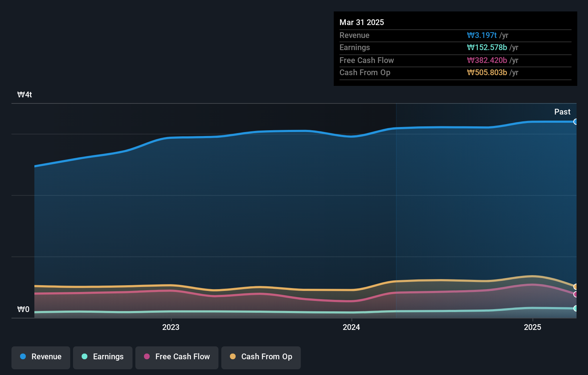This screenshot has height=375, width=588.
Task: Click the Cash From Op label in tooltip
Action: tap(365, 72)
